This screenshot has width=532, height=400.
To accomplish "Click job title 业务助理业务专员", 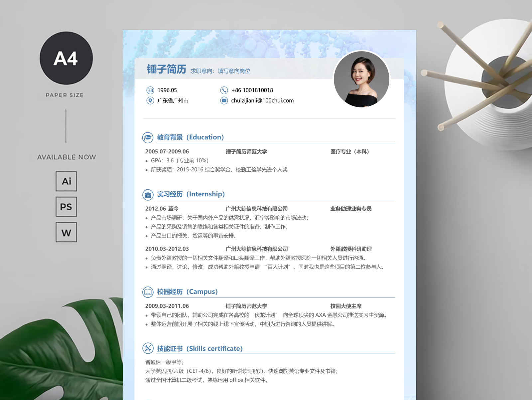I will coord(351,209).
